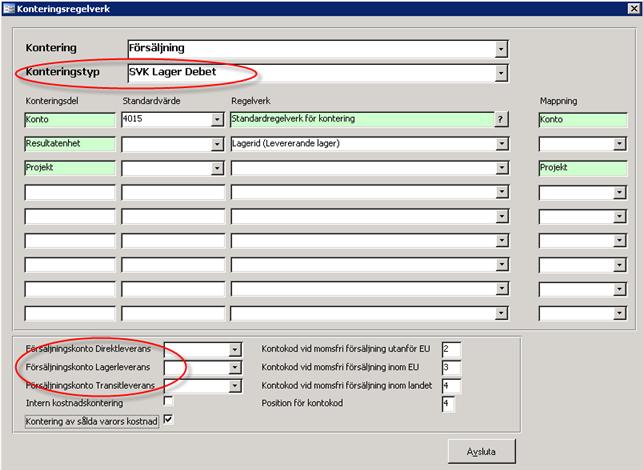643x470 pixels.
Task: Expand the Konteringstyp dropdown list
Action: click(x=501, y=73)
